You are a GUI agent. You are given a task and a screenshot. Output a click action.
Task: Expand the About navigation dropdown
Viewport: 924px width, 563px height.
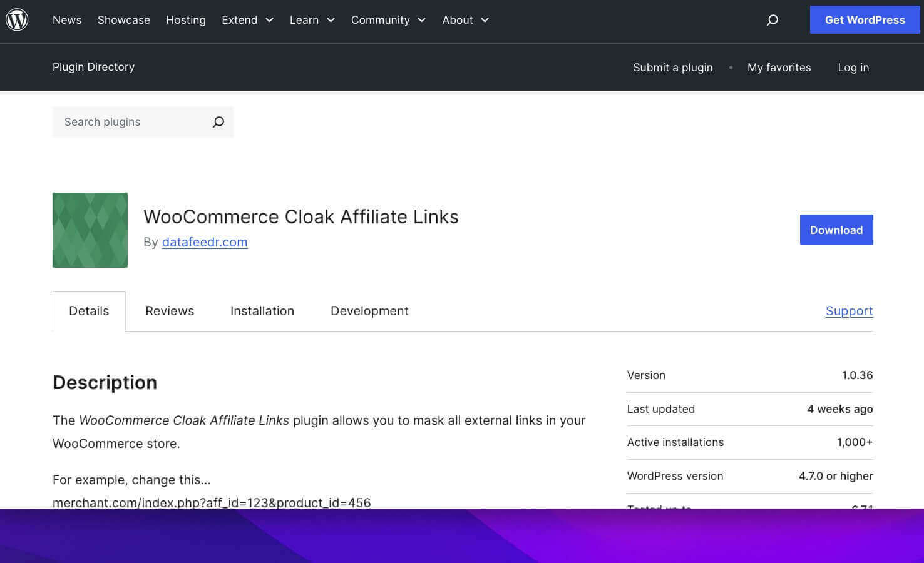tap(465, 19)
